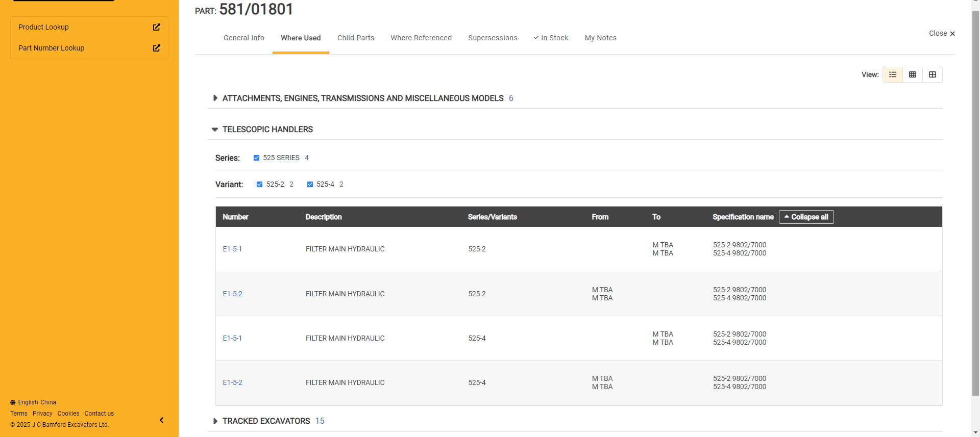Switch to list view icon
This screenshot has width=980, height=437.
pyautogui.click(x=893, y=74)
